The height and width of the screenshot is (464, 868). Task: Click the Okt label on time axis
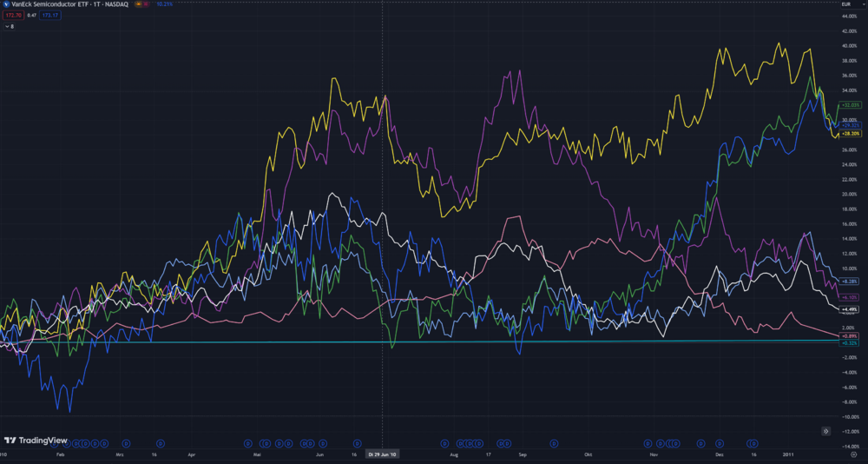pos(588,454)
